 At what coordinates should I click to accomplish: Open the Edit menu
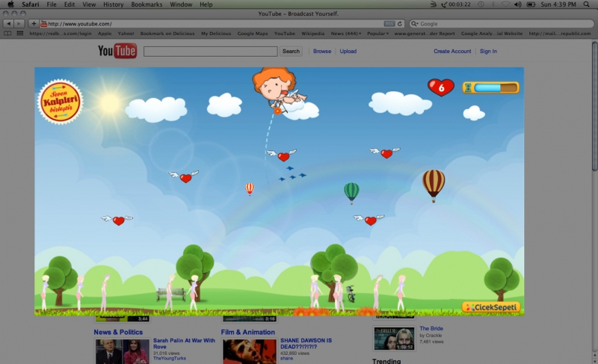(x=70, y=4)
